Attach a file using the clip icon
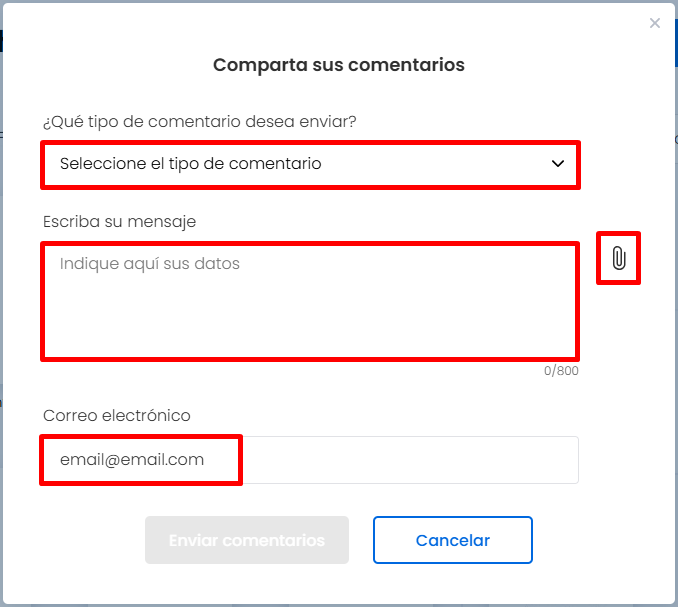678x607 pixels. [618, 258]
